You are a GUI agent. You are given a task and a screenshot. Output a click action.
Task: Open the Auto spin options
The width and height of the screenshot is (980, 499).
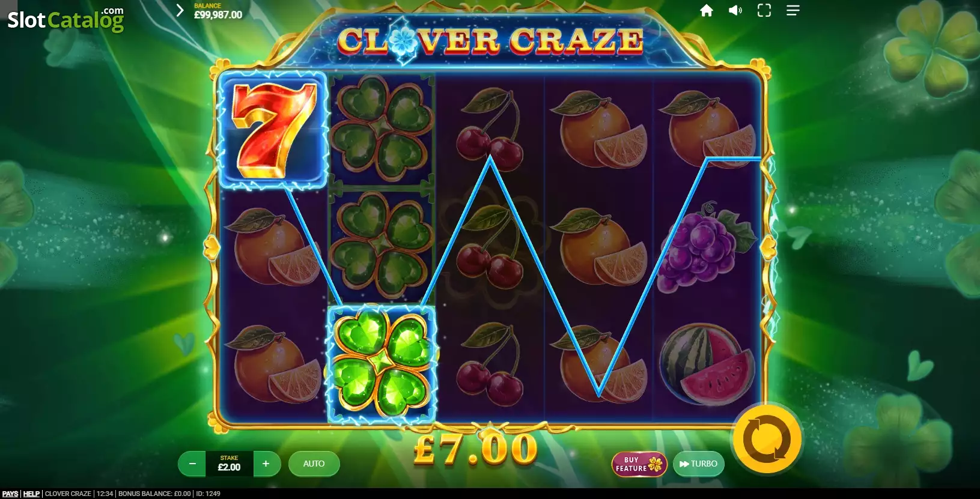click(314, 464)
